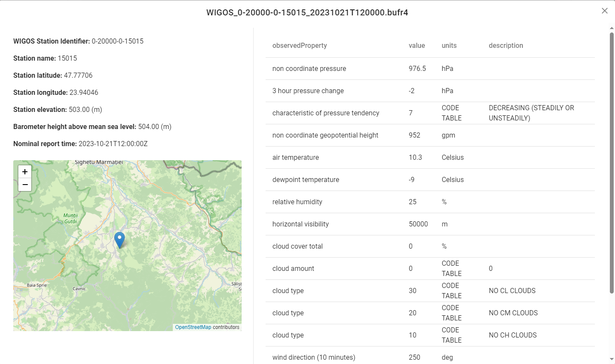Click the Munții Gutâi label on map
The height and width of the screenshot is (364, 615).
pyautogui.click(x=71, y=218)
